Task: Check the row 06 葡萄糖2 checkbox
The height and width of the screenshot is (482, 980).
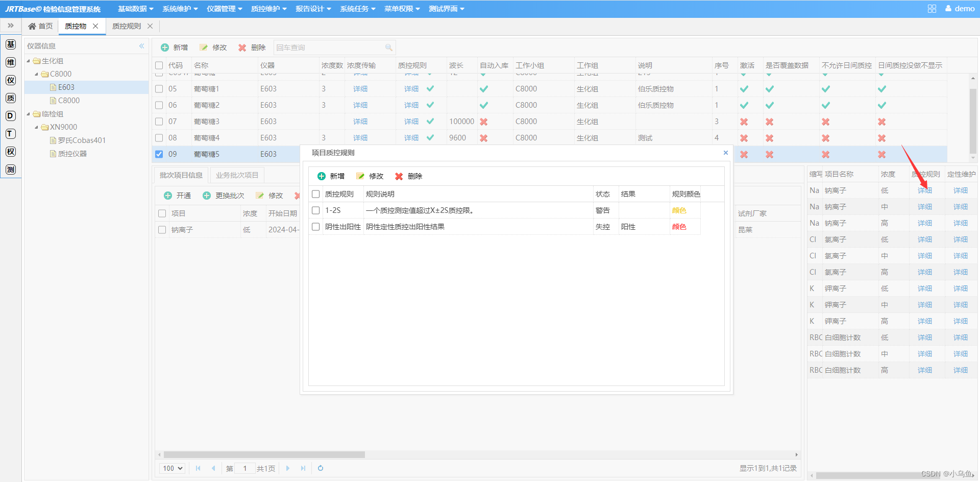Action: [x=159, y=105]
